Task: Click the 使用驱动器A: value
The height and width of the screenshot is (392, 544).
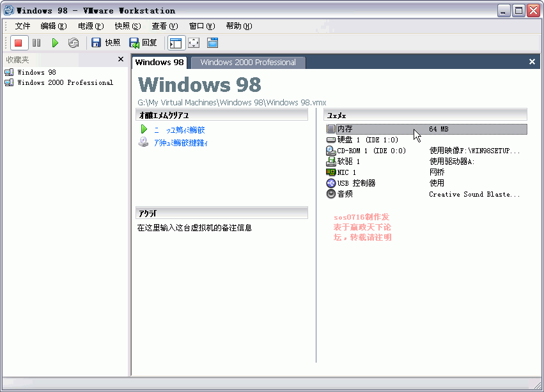Action: tap(451, 162)
